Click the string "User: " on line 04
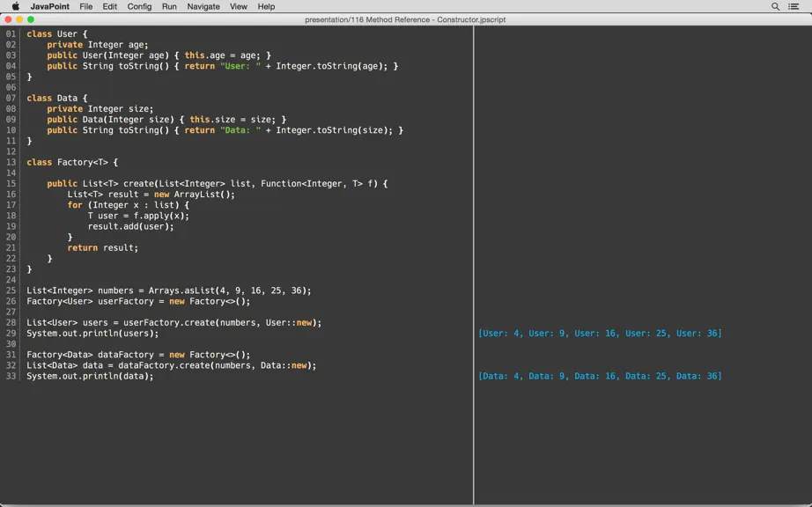The width and height of the screenshot is (812, 507). click(240, 66)
